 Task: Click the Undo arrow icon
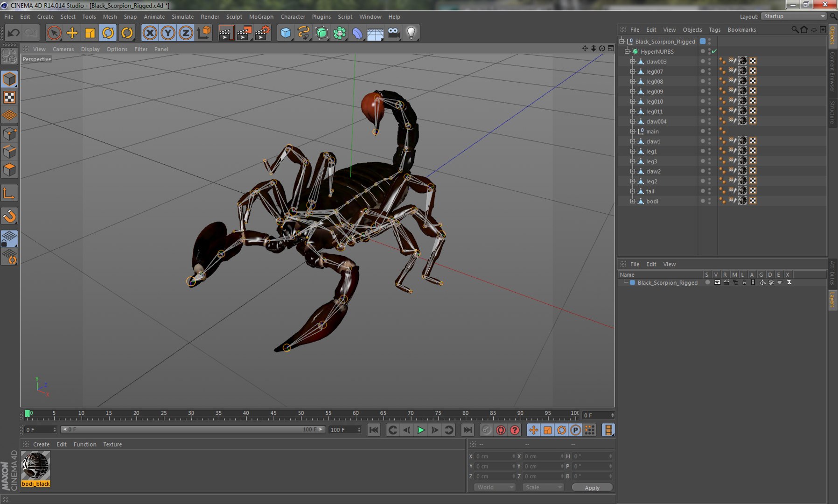(14, 33)
